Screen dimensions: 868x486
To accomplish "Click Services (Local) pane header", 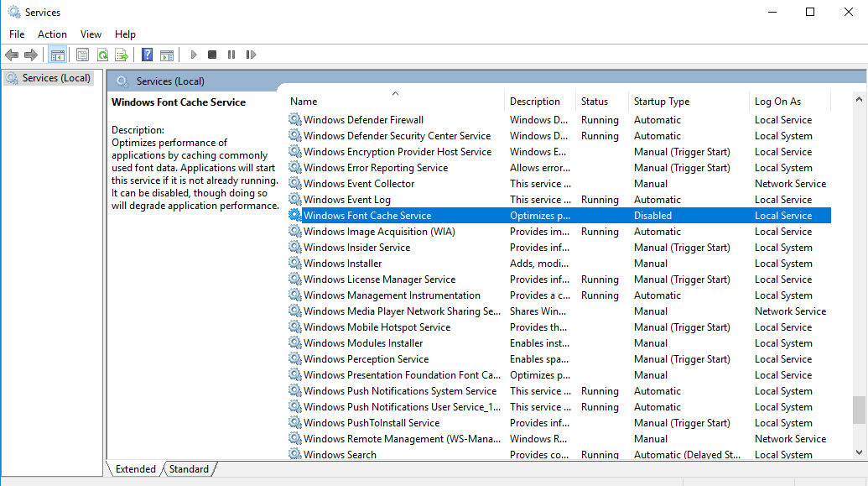I will pyautogui.click(x=170, y=81).
